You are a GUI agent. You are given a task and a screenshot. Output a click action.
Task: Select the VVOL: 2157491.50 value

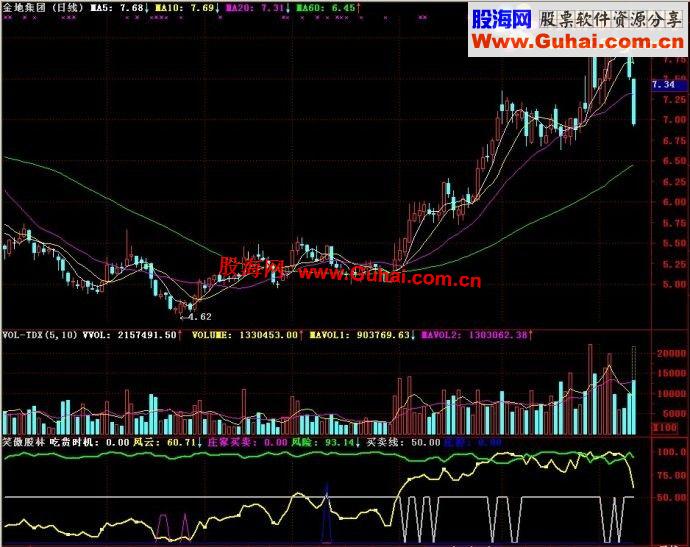[x=132, y=335]
